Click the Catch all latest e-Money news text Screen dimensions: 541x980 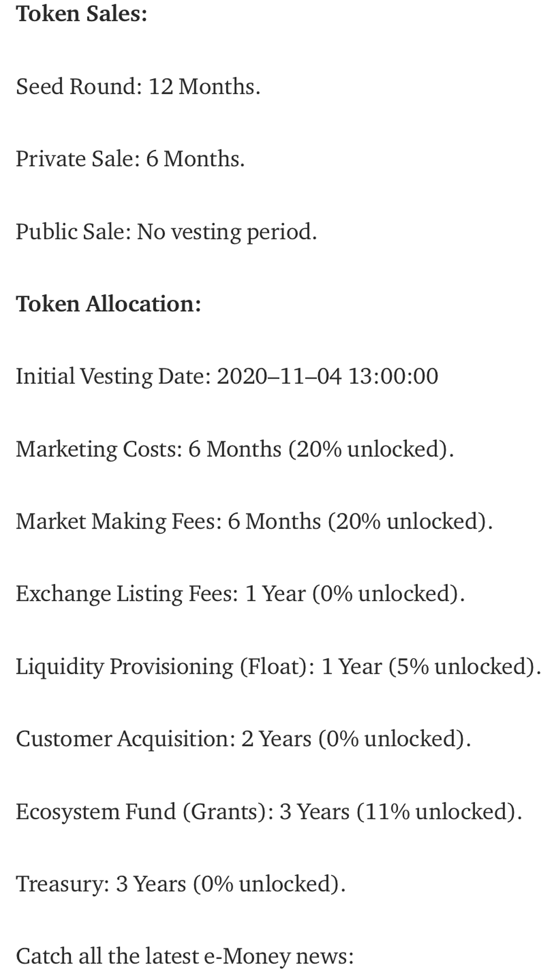tap(185, 956)
